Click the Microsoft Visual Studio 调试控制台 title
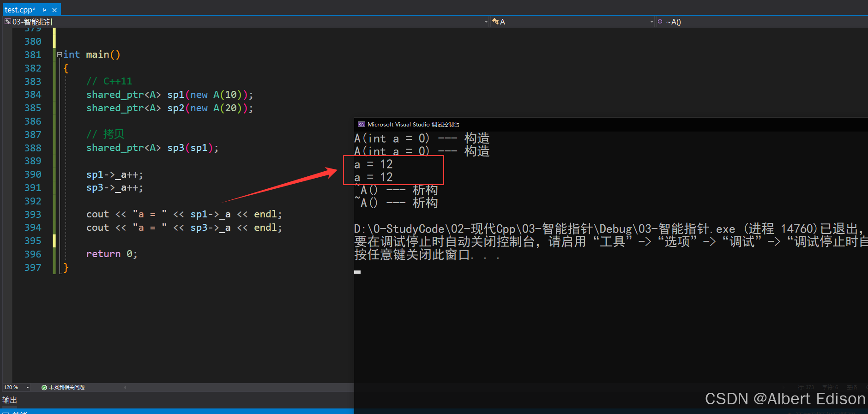 [x=413, y=124]
